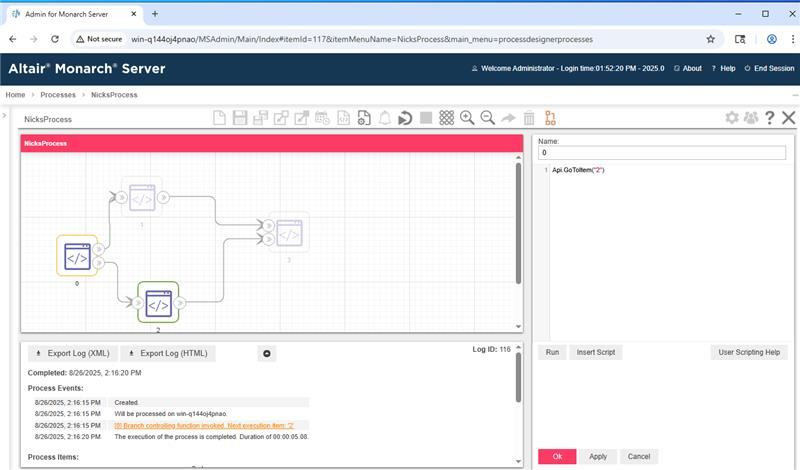
Task: Click the Apply button
Action: [x=598, y=456]
